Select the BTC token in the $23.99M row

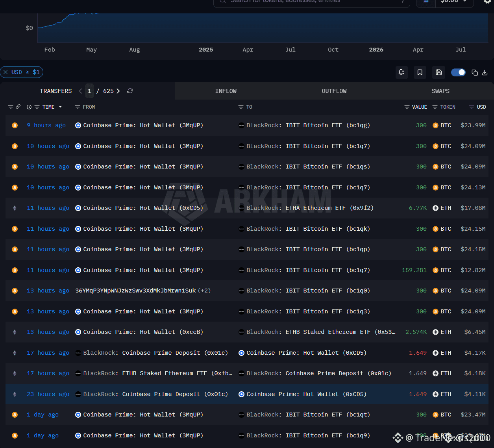coord(442,125)
